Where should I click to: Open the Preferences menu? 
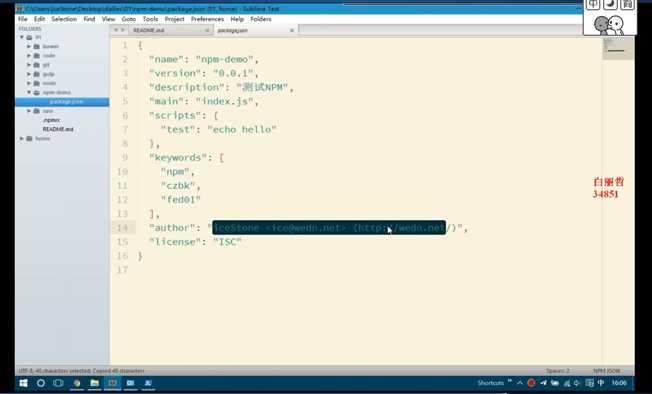point(207,19)
